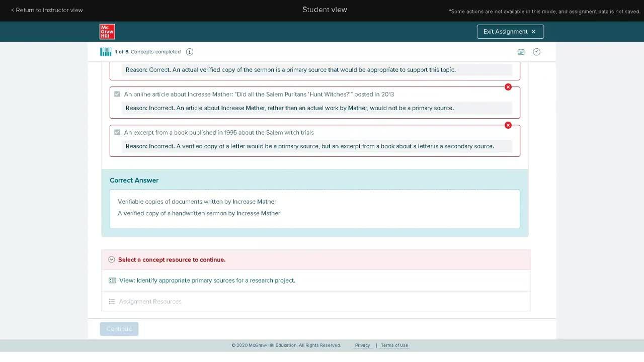The height and width of the screenshot is (362, 644).
Task: Collapse the 'Select a concept resource' chevron
Action: click(x=112, y=260)
